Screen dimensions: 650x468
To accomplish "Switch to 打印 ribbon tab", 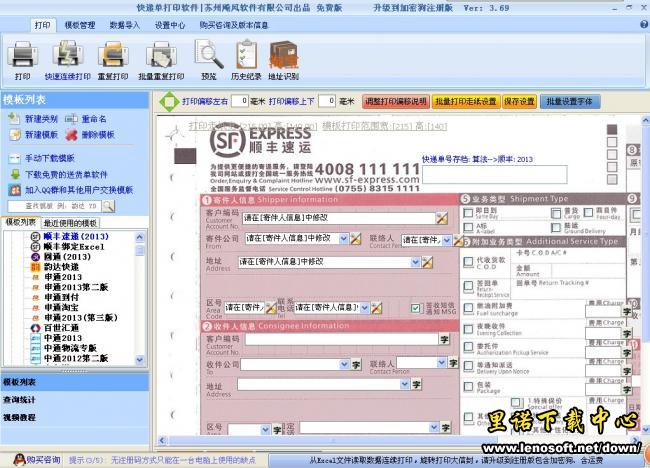I will tap(42, 25).
